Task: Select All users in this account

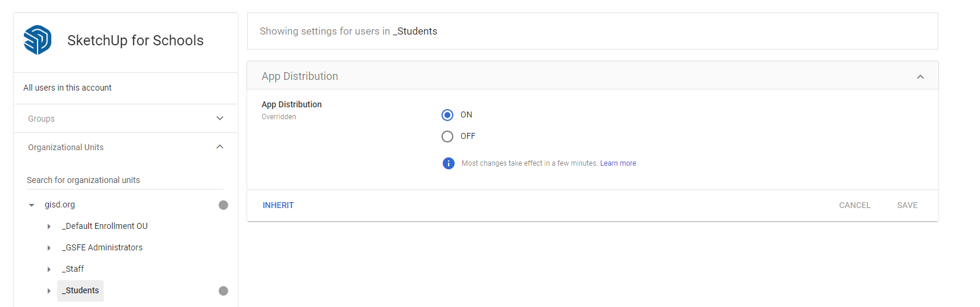Action: coord(67,88)
